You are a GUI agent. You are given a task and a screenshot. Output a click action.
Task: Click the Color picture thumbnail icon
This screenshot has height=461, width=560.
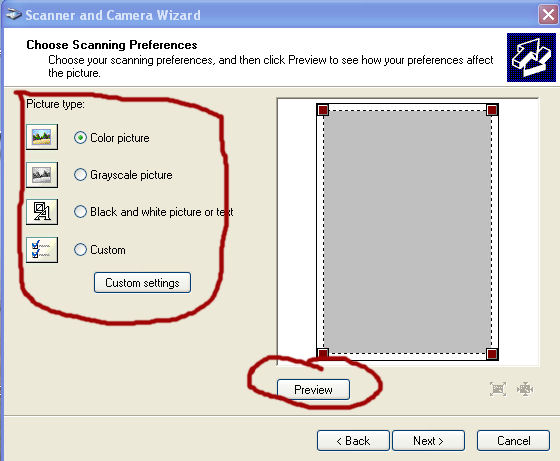(x=42, y=137)
